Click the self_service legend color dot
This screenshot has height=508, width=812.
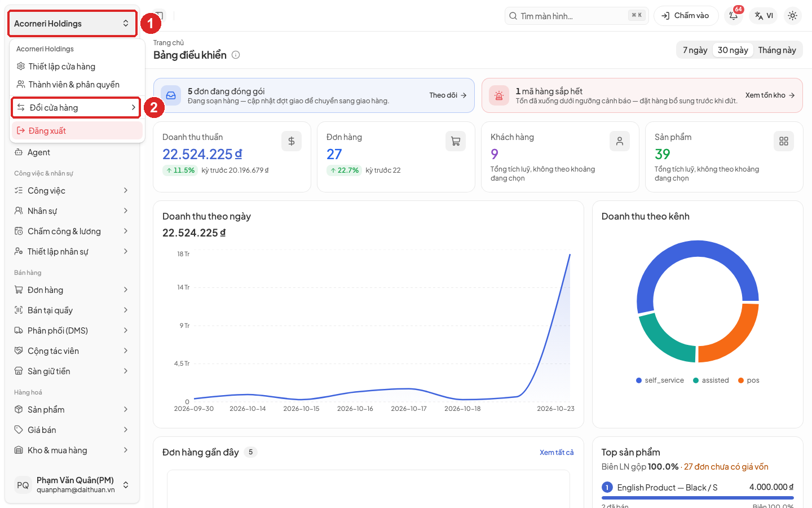pyautogui.click(x=639, y=380)
